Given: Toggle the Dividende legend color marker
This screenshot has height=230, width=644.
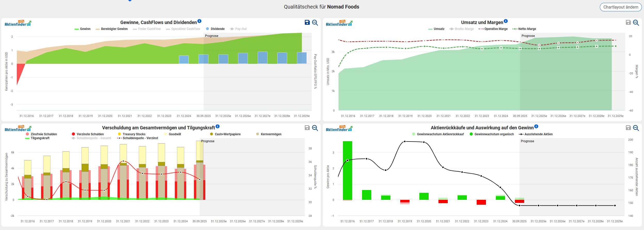Looking at the screenshot, I should point(207,29).
